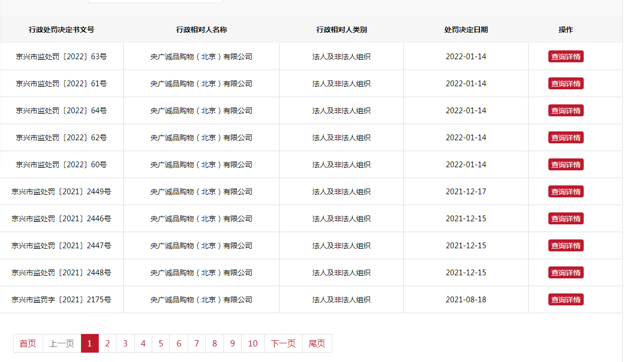Viewport: 644px width, 362px height.
Task: Jump to page 9
Action: coord(232,343)
